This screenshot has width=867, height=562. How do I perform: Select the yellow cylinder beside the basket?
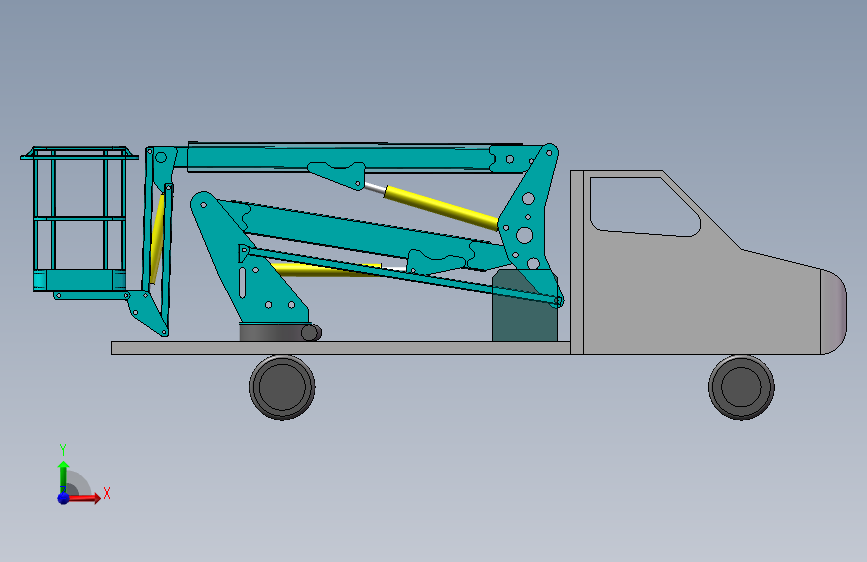157,238
